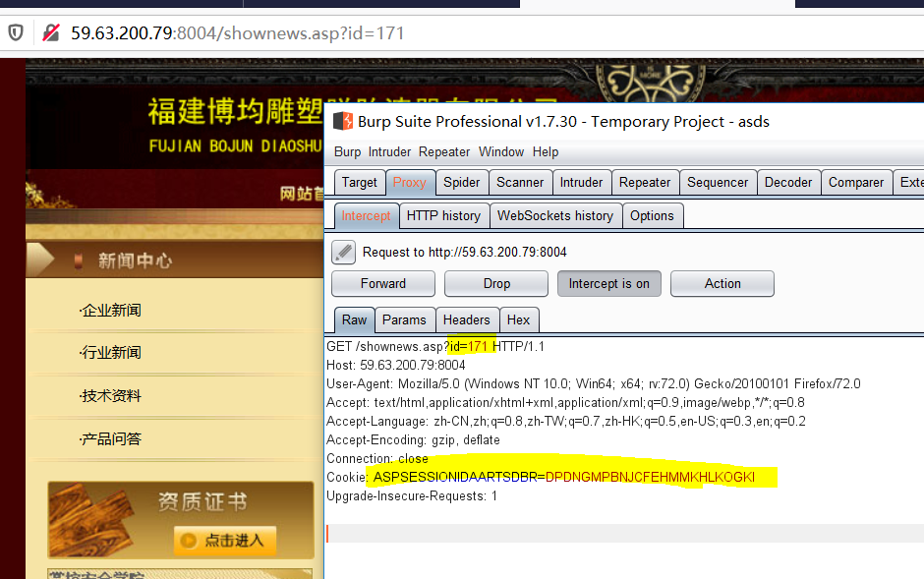Image resolution: width=924 pixels, height=579 pixels.
Task: Switch to the Proxy tab
Action: [410, 183]
